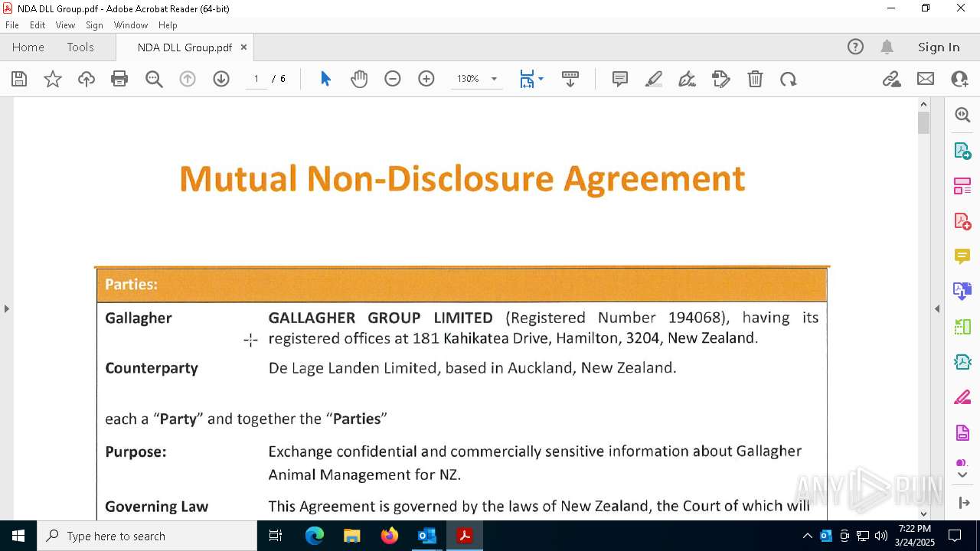Click the Sign In link
This screenshot has width=980, height=551.
pos(939,47)
